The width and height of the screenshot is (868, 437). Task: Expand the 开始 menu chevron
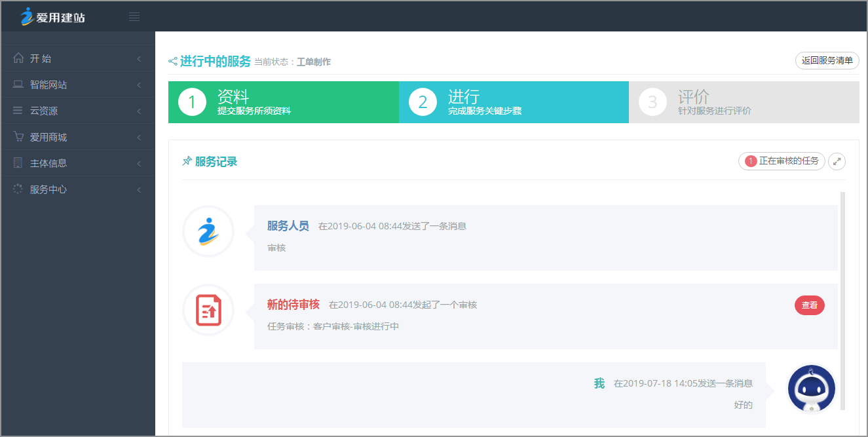point(139,59)
